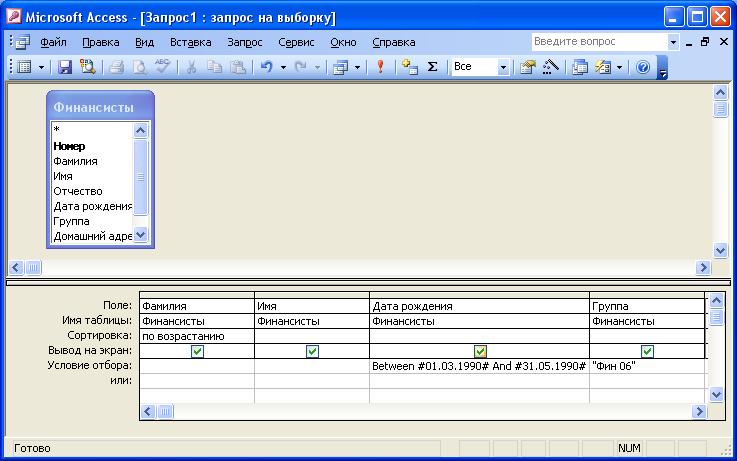The width and height of the screenshot is (737, 461).
Task: Click the Copy toolbar icon
Action: tap(214, 67)
